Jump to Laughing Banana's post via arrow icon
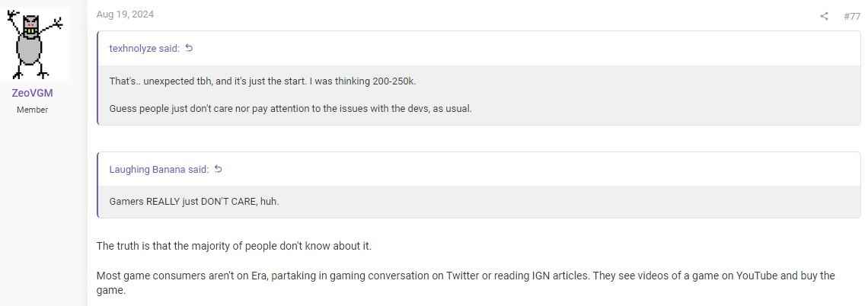The width and height of the screenshot is (868, 306). pos(219,169)
